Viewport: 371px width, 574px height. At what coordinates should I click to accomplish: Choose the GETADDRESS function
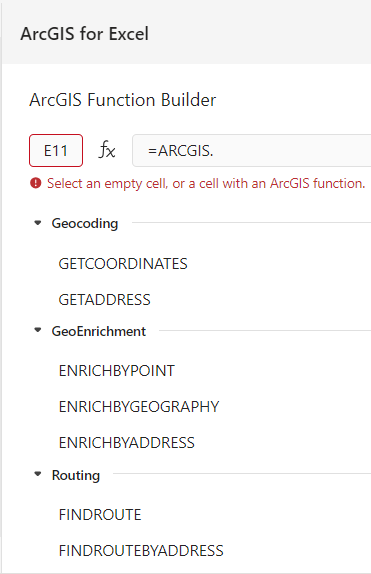coord(104,300)
